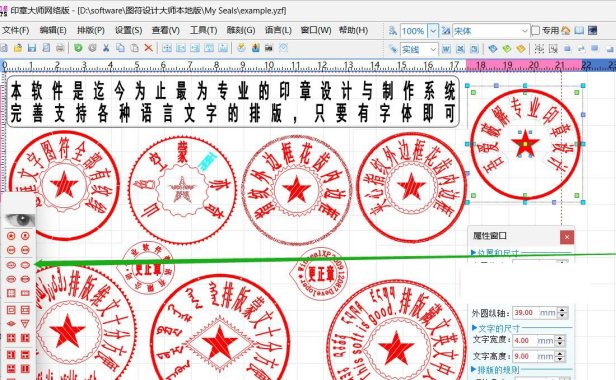
Task: Click the save floppy disk icon
Action: tap(32, 48)
